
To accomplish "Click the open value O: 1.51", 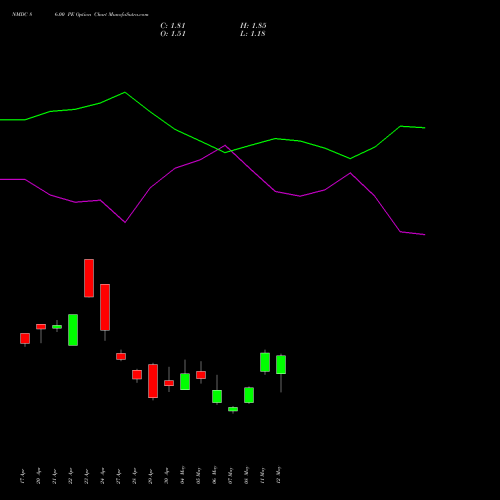I will tap(173, 34).
